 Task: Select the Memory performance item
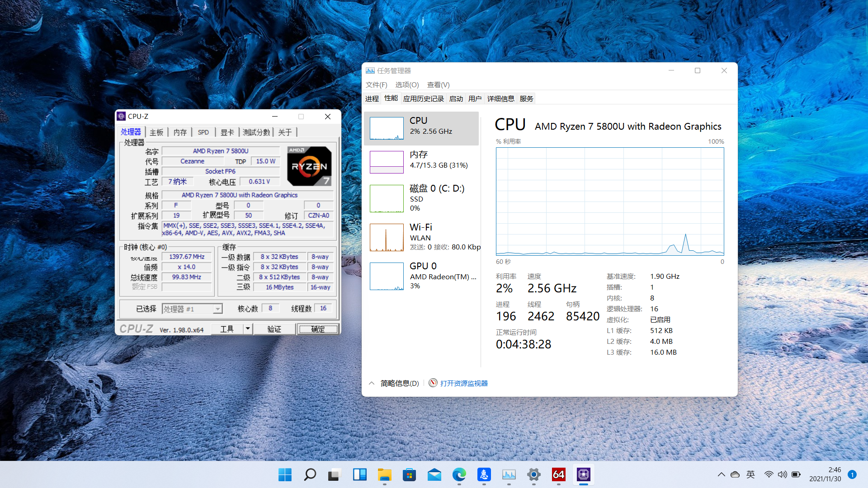(421, 162)
